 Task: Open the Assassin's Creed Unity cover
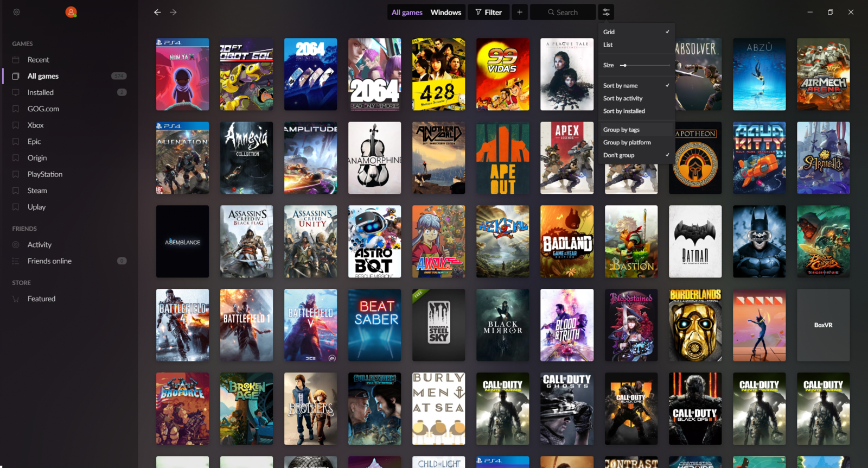click(x=310, y=242)
